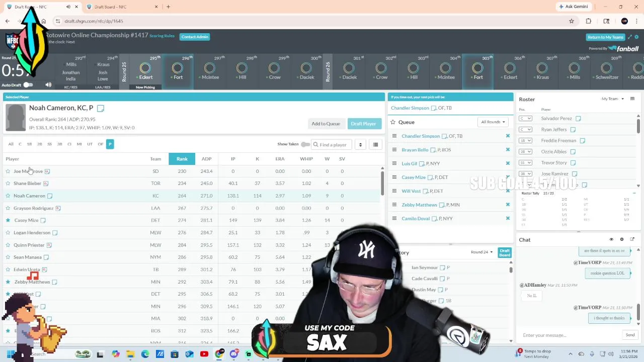This screenshot has height=362, width=644.
Task: Open the Scoring Rules link
Action: point(162,36)
